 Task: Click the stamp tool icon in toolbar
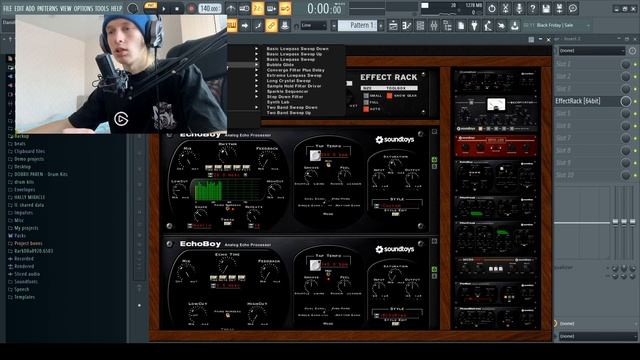(284, 26)
